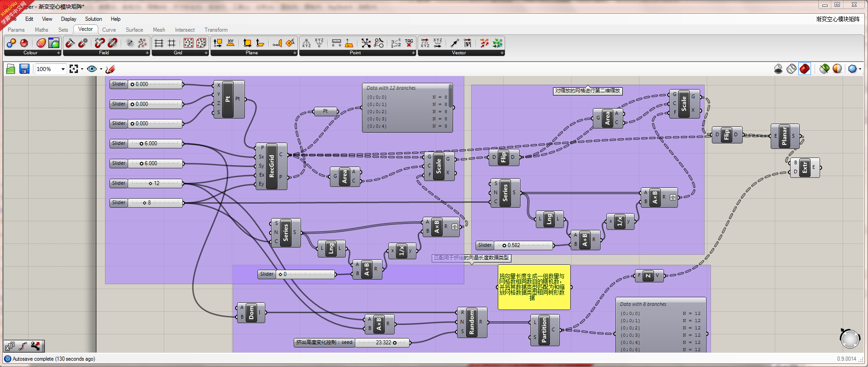Select the Planar component

pos(785,136)
